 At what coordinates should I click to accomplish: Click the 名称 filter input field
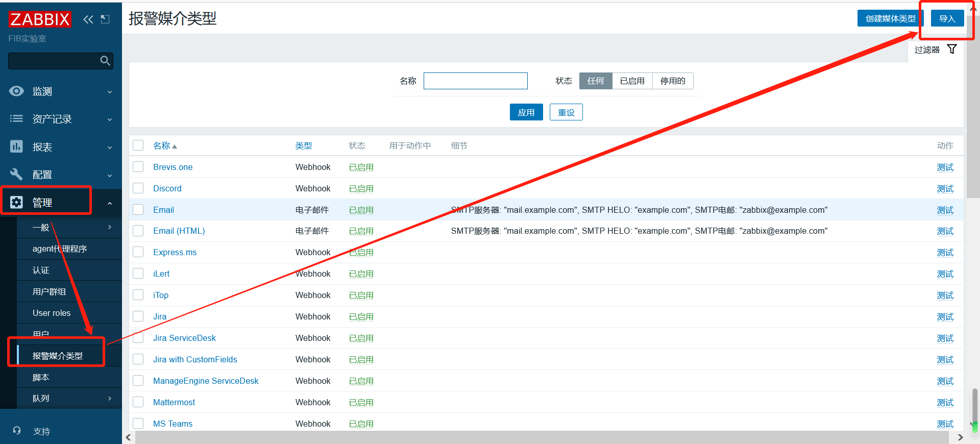click(476, 81)
